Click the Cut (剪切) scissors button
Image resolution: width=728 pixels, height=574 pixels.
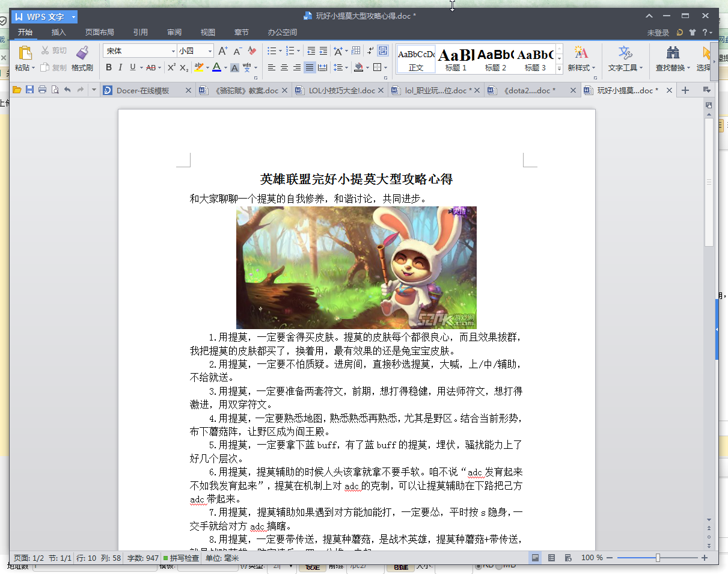coord(54,51)
